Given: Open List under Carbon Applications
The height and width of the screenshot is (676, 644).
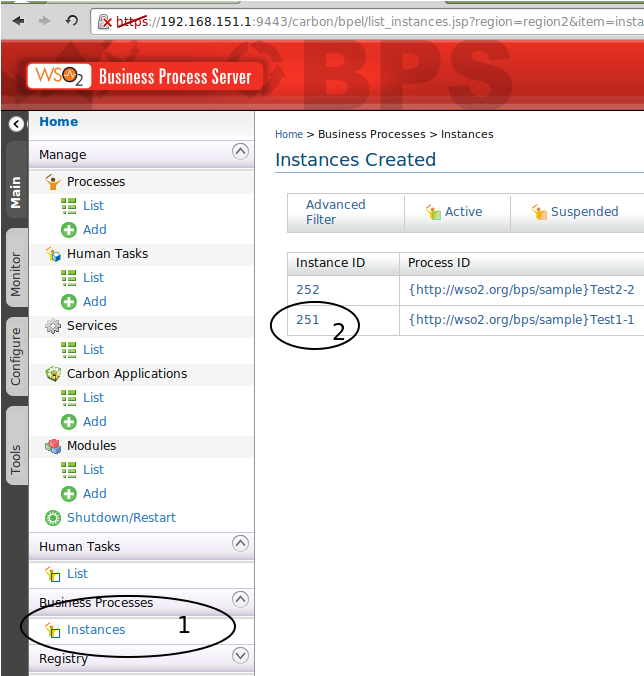Looking at the screenshot, I should tap(94, 397).
